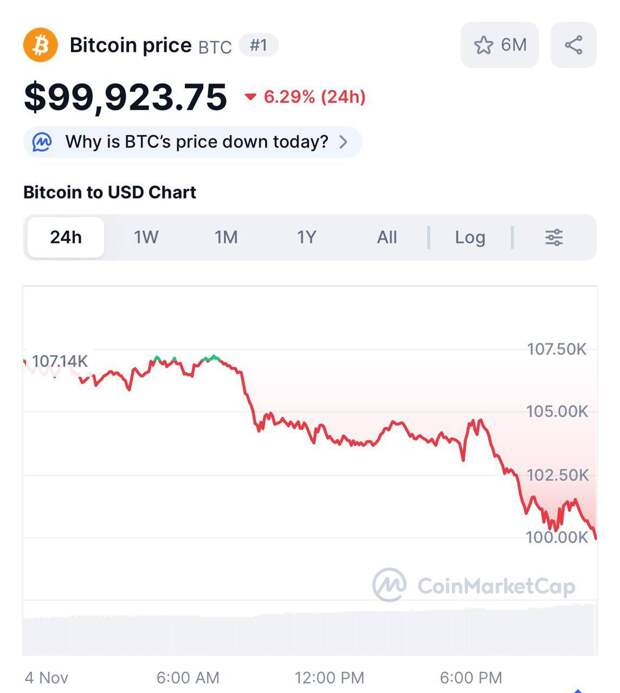Click the #1 rank badge
Image resolution: width=620 pixels, height=693 pixels.
(x=259, y=45)
